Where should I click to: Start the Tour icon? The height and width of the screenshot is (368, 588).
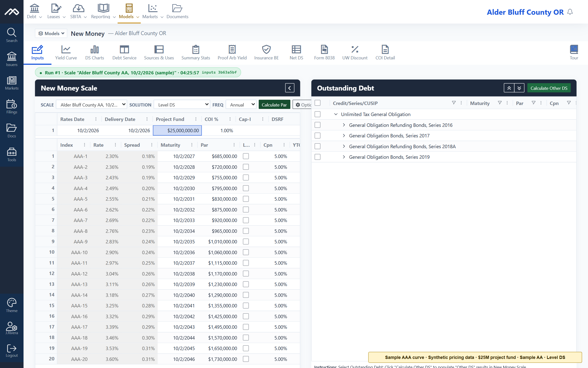[574, 53]
